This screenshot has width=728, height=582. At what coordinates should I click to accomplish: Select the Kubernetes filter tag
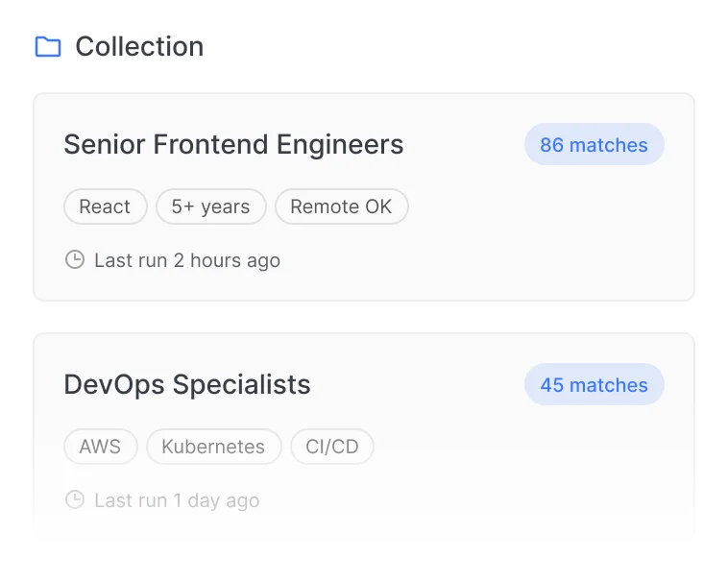(213, 447)
